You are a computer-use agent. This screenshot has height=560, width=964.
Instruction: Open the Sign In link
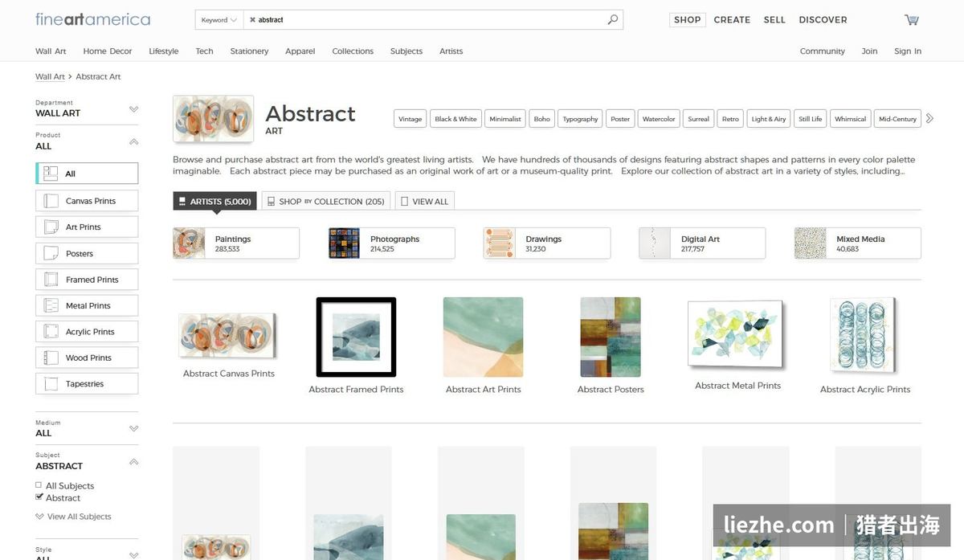(908, 51)
